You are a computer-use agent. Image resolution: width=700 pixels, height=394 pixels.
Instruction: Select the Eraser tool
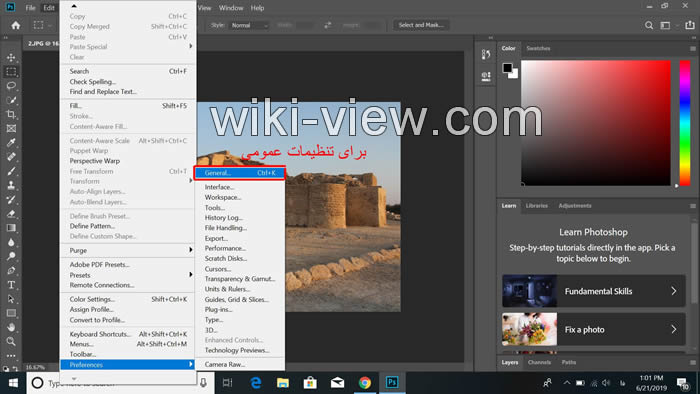(x=11, y=214)
